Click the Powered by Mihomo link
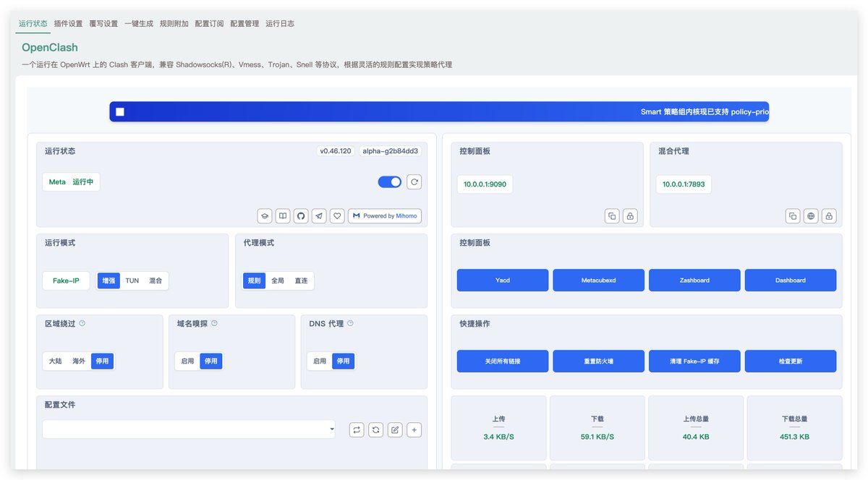 point(384,215)
